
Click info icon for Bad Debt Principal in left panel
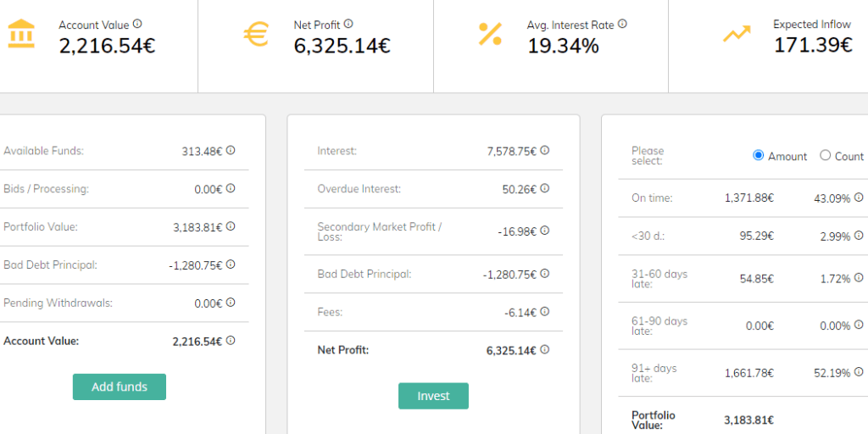(x=231, y=264)
